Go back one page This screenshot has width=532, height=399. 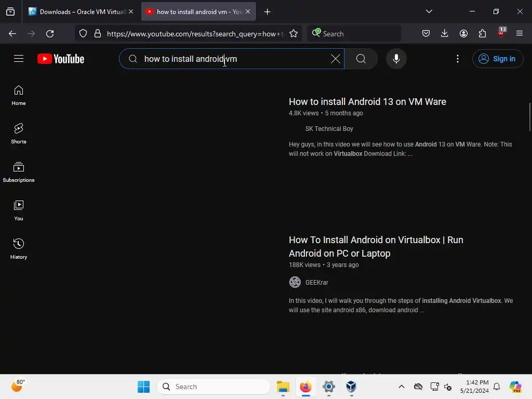point(12,34)
